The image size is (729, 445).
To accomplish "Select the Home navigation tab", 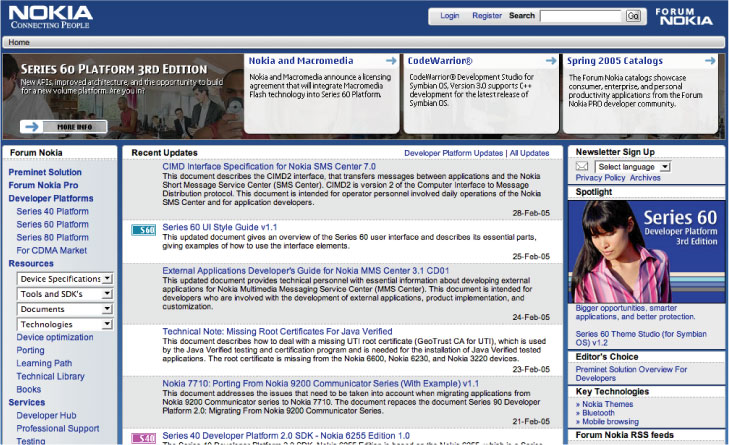I will pos(19,43).
